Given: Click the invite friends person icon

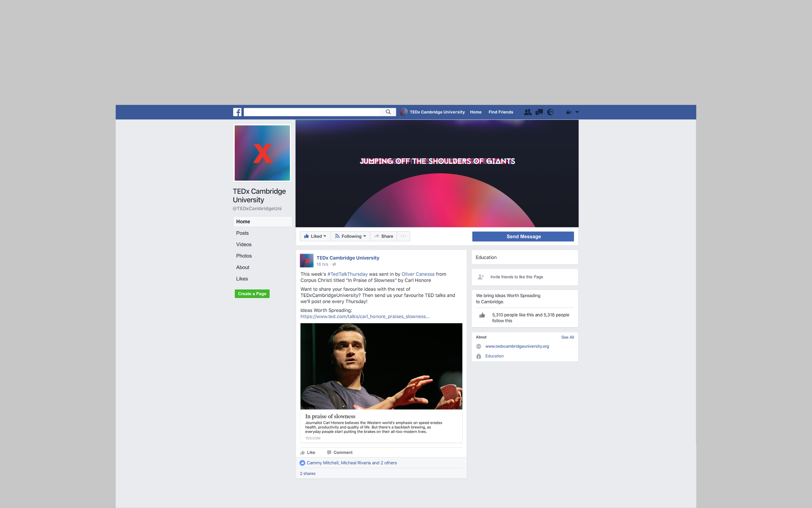Looking at the screenshot, I should [481, 277].
